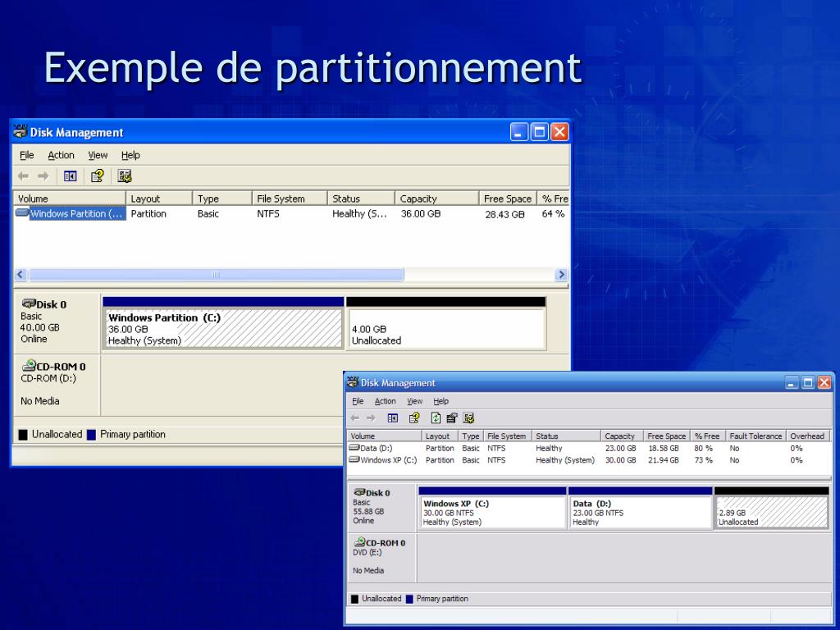
Task: Click the Windows XP (C:) volume icon in the list
Action: coord(354,459)
